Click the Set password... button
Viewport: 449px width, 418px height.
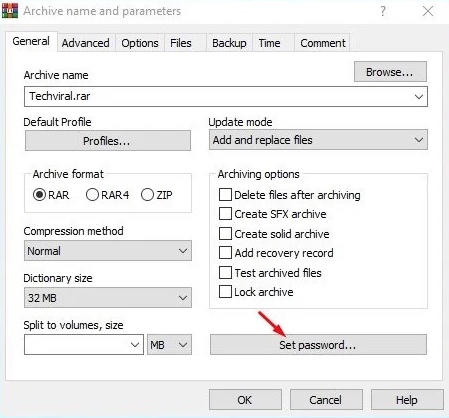coord(318,345)
